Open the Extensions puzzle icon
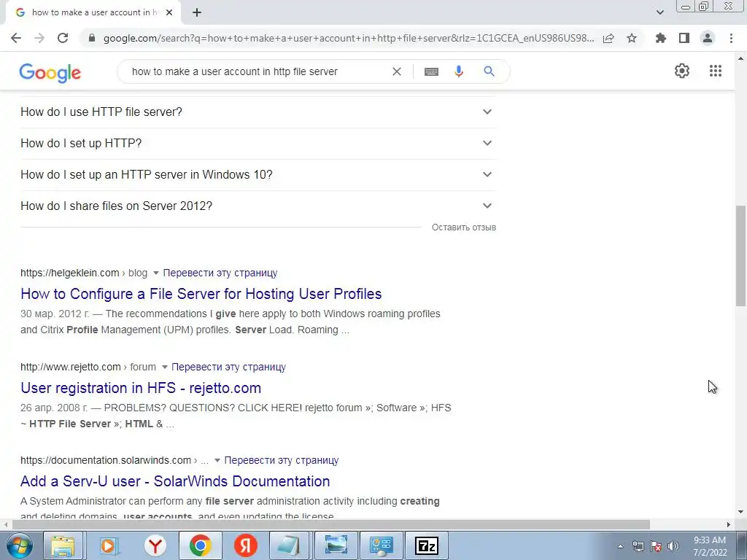The width and height of the screenshot is (747, 560). tap(660, 38)
